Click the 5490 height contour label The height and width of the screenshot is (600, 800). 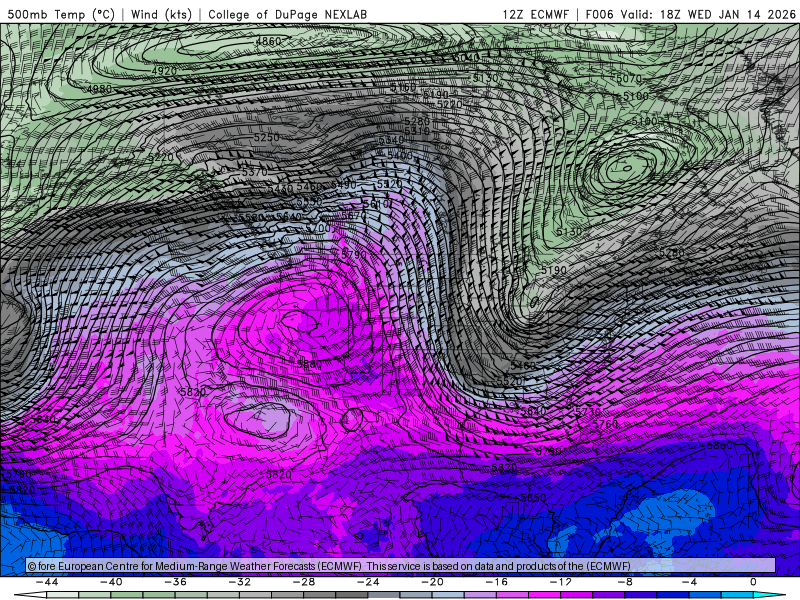click(343, 185)
